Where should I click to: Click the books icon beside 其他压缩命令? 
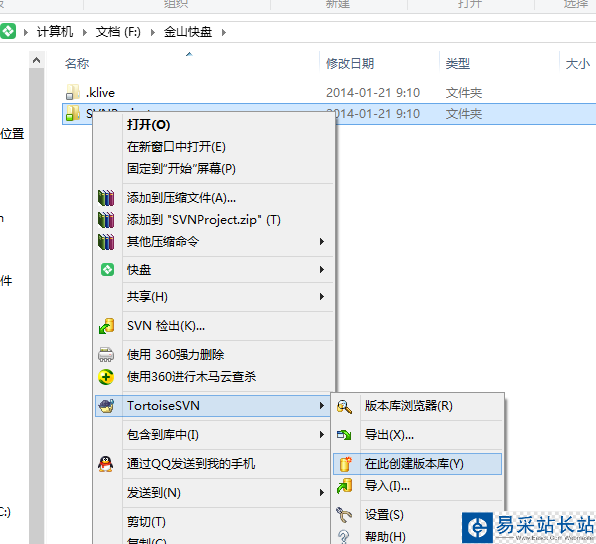(106, 242)
